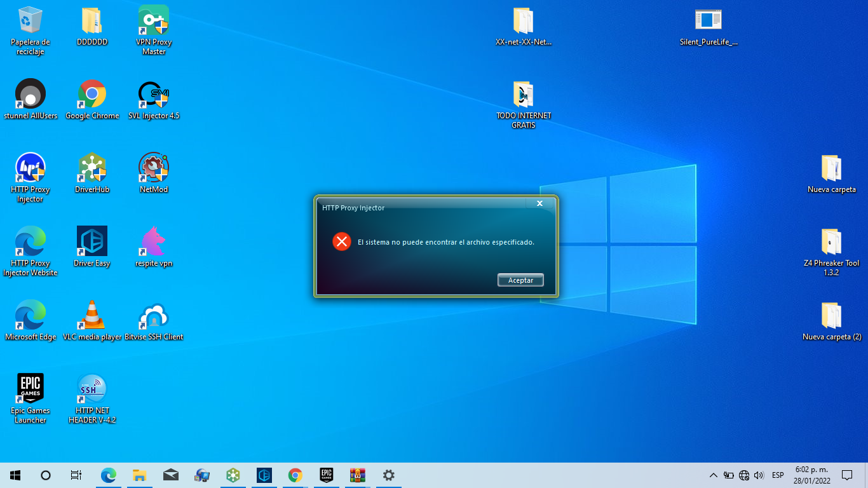
Task: Open the Control Panel icon in taskbar
Action: point(202,475)
